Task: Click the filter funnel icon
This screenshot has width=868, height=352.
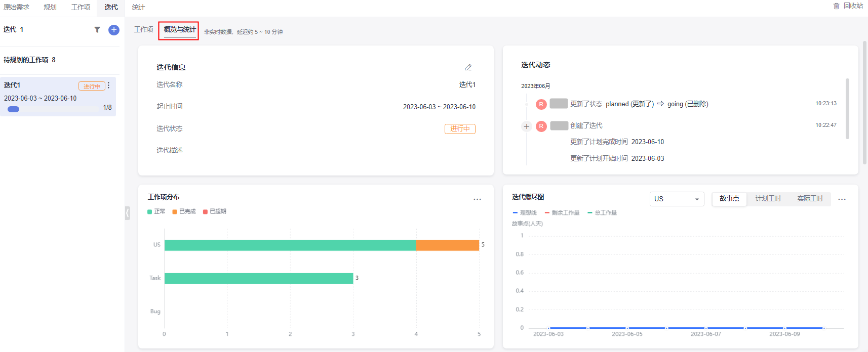Action: (97, 30)
